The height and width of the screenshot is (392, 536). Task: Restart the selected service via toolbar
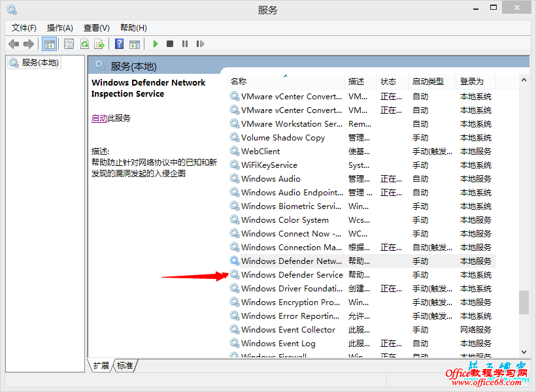click(x=200, y=43)
